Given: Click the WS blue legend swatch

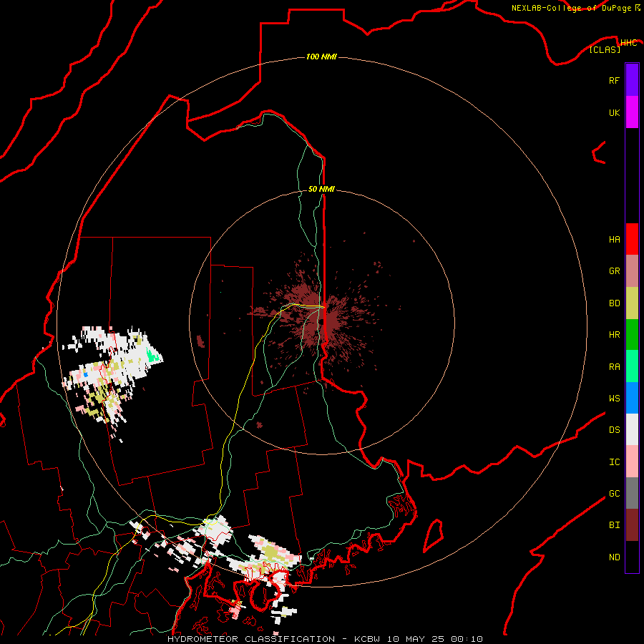Looking at the screenshot, I should pyautogui.click(x=632, y=398).
